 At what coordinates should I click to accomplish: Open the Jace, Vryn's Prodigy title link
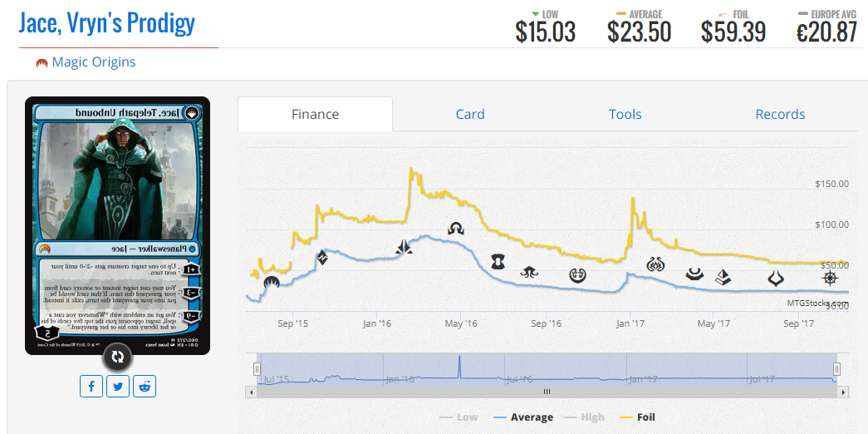(x=107, y=22)
